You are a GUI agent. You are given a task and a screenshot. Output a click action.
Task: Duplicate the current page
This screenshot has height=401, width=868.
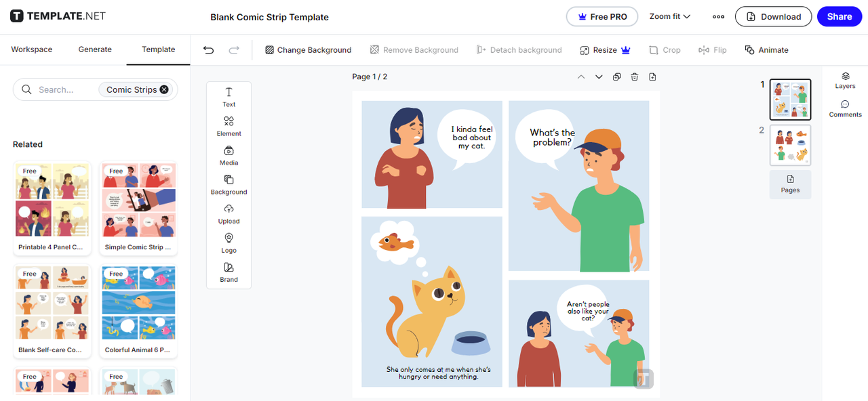click(x=616, y=77)
